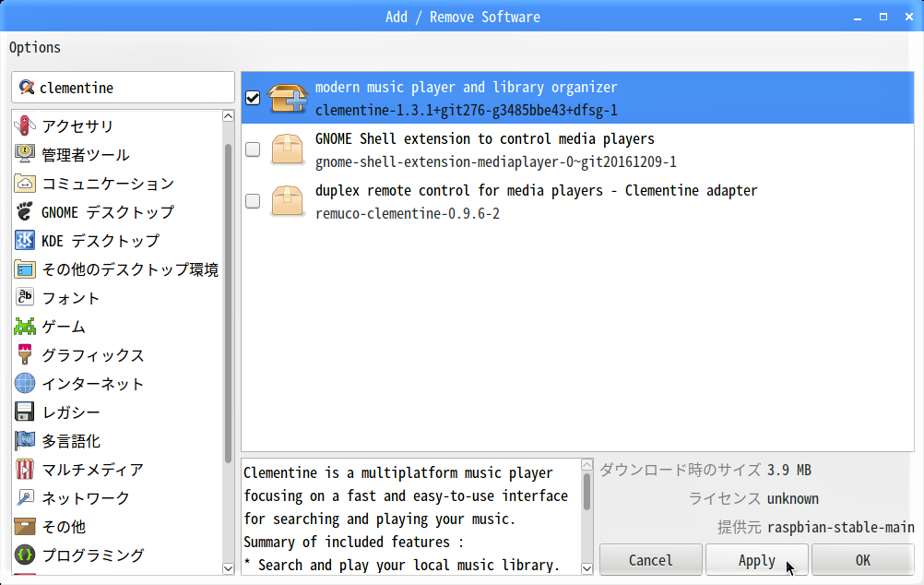Viewport: 924px width, 585px height.
Task: Click description pane scroll down arrow
Action: click(586, 568)
